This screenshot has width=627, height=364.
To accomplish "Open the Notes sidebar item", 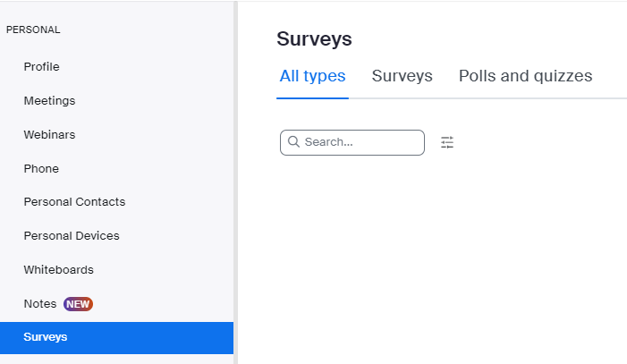I will click(40, 304).
